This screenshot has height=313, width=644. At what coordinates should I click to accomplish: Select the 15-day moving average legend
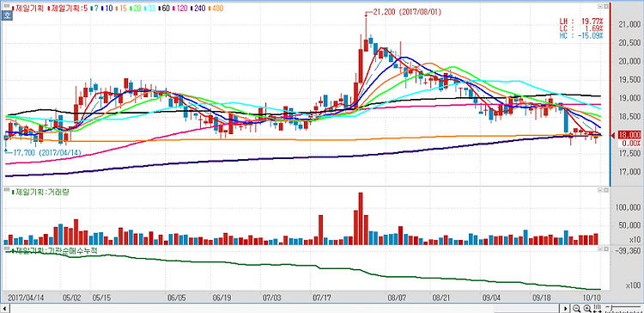tap(121, 9)
